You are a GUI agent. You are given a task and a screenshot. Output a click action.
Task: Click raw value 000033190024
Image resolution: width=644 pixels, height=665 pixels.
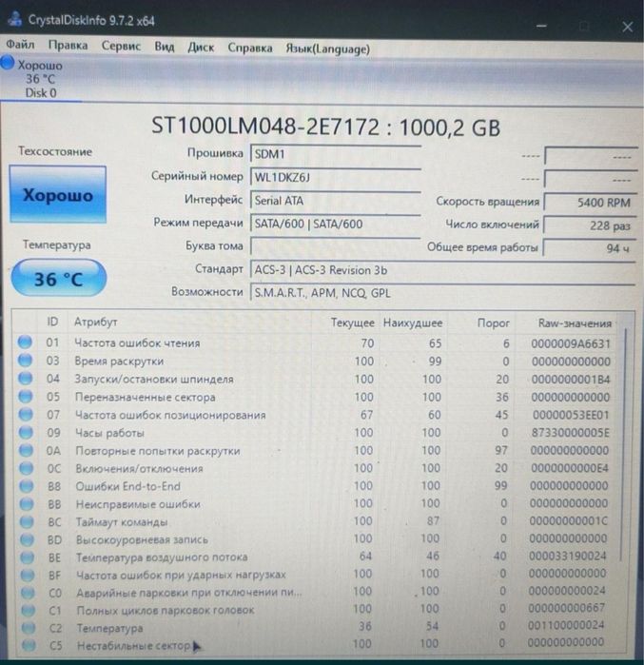coord(568,556)
